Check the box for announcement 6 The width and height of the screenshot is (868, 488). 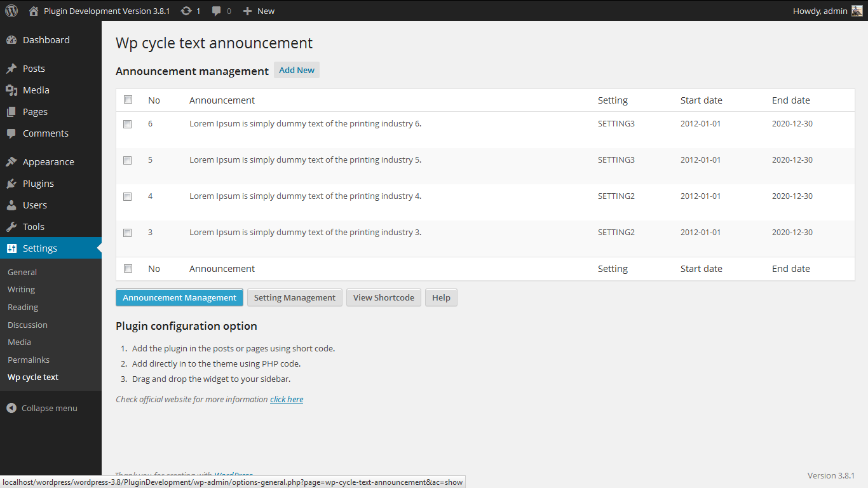pos(128,124)
